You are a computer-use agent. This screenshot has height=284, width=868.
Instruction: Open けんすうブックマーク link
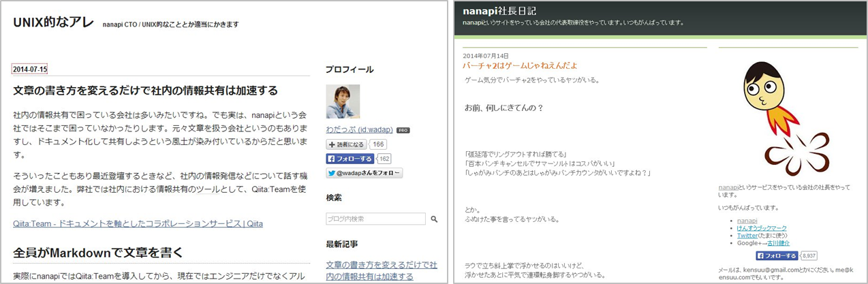pyautogui.click(x=762, y=227)
